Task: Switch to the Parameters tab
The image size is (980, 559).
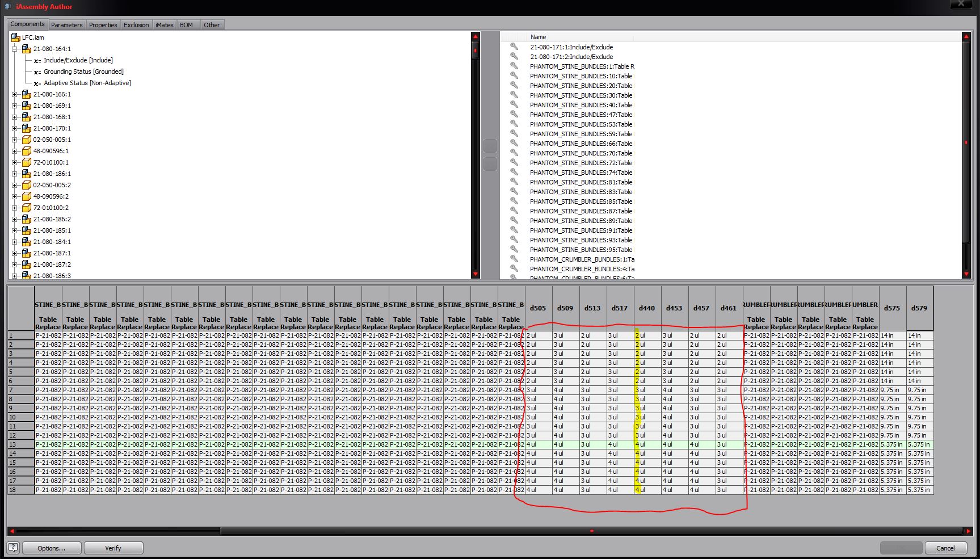Action: point(66,24)
